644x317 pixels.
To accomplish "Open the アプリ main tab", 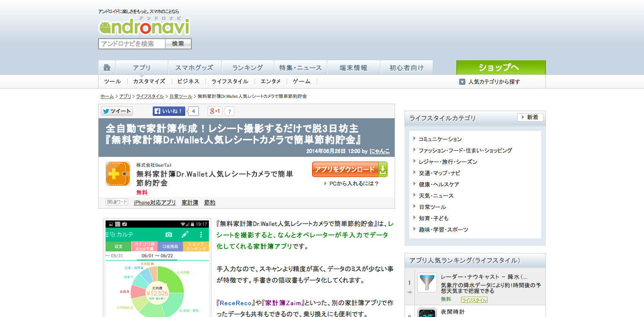I will pos(142,67).
